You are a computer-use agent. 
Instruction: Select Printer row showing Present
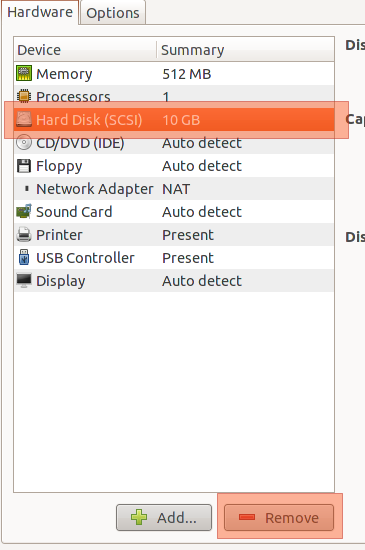174,235
